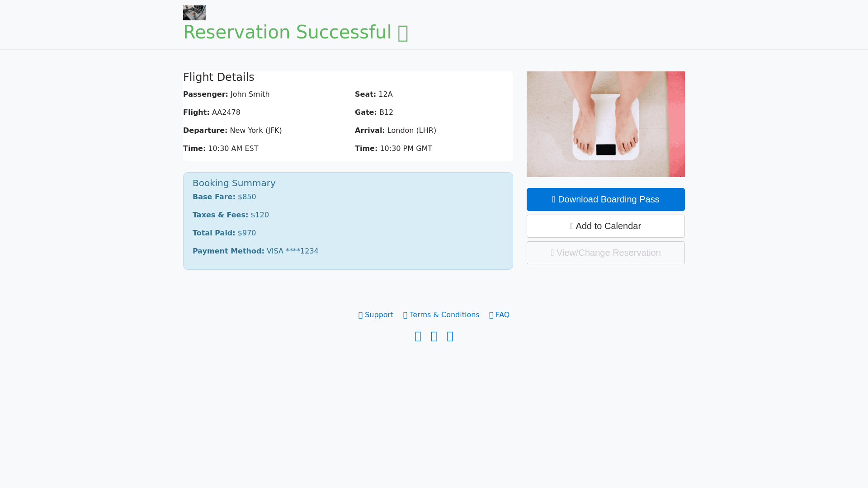
Task: Click the first (leftmost) footer social icon
Action: 418,337
